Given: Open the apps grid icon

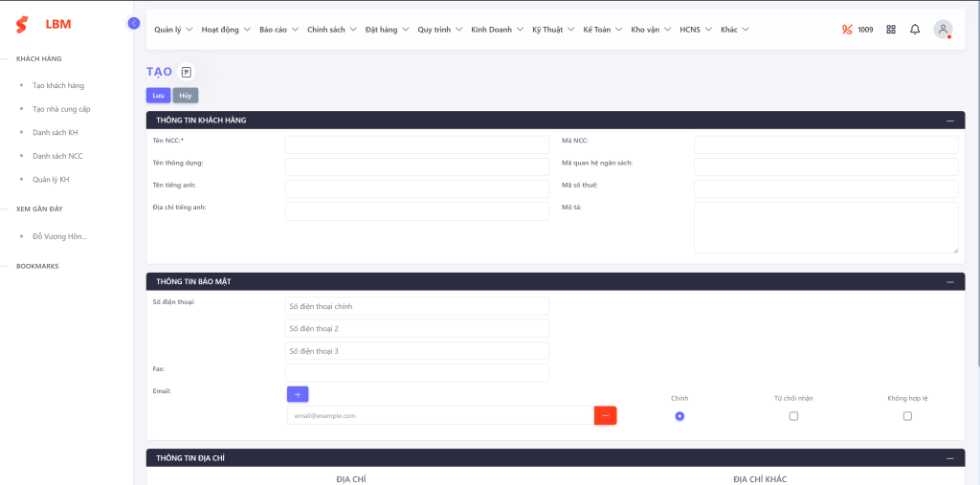Looking at the screenshot, I should pyautogui.click(x=891, y=30).
